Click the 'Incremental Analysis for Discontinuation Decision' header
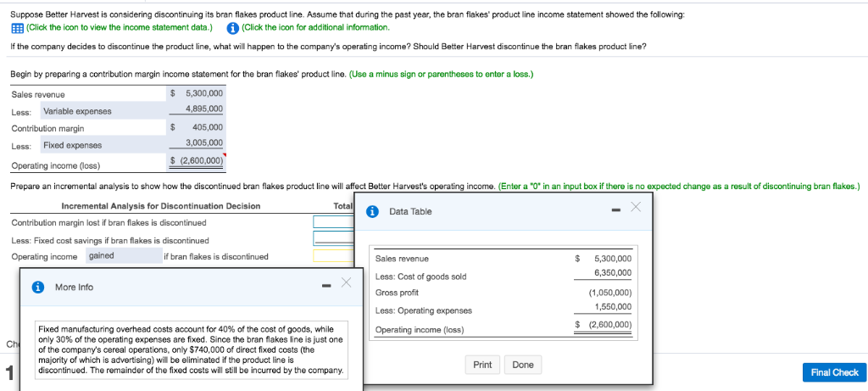 coord(160,206)
